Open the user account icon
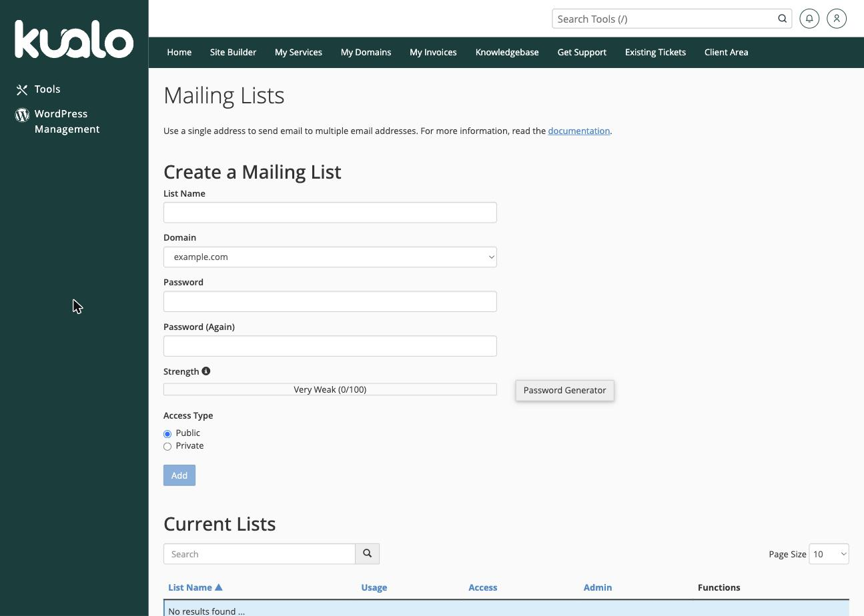Image resolution: width=864 pixels, height=616 pixels. 837,19
